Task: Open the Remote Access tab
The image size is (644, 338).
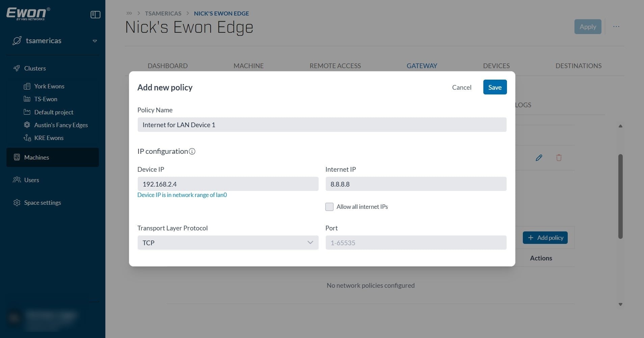Action: click(x=335, y=66)
